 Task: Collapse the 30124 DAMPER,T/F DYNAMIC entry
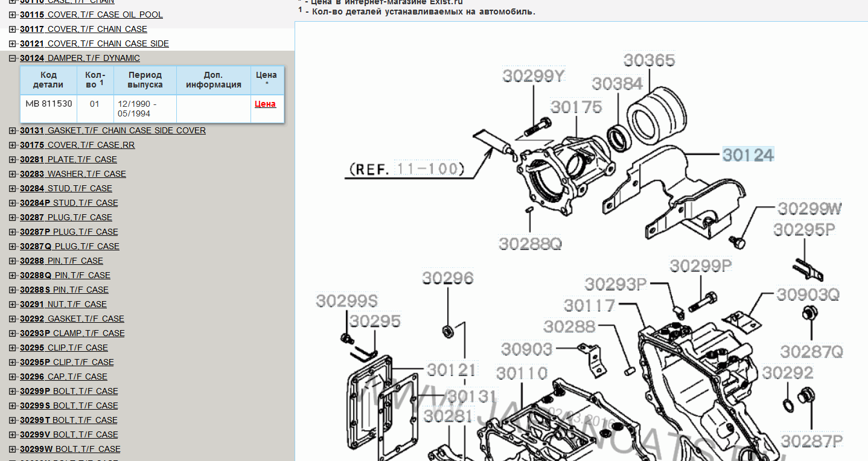point(12,59)
